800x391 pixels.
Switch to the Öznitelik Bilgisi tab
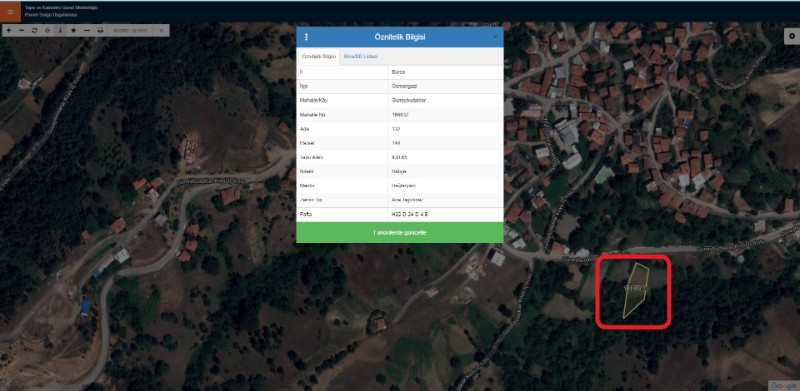pyautogui.click(x=319, y=57)
